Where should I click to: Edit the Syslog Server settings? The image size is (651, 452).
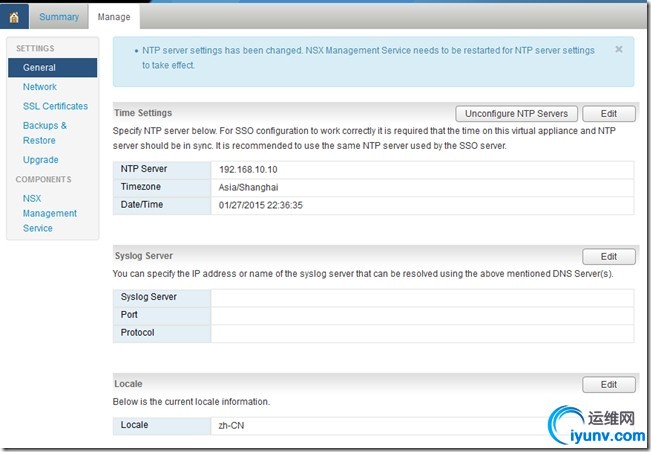[x=609, y=257]
